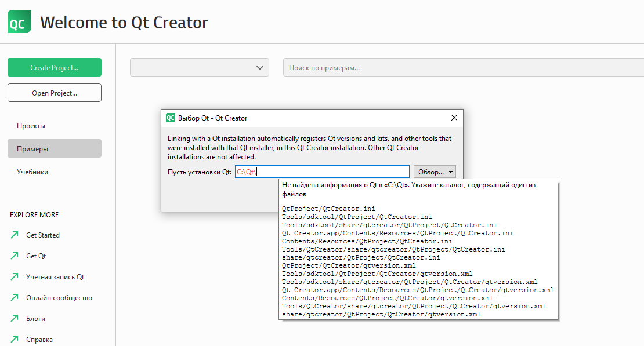
Task: Click arrow icon next to Онлайн сообщество
Action: [15, 297]
